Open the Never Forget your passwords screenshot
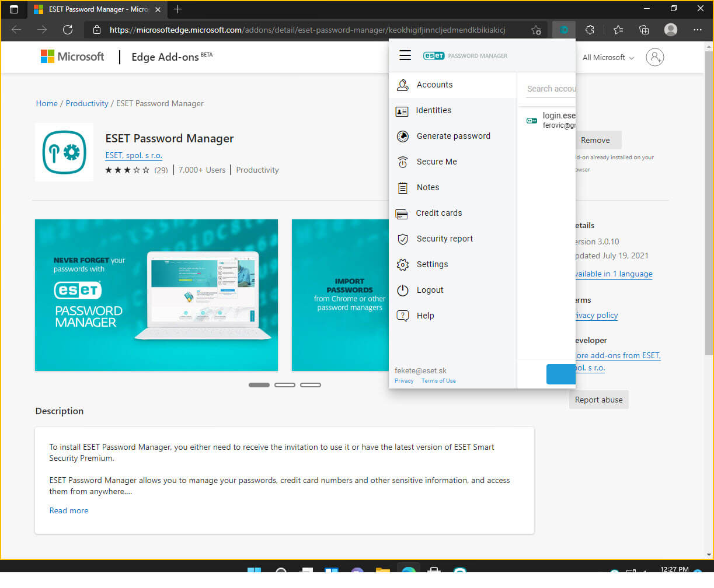 (156, 295)
